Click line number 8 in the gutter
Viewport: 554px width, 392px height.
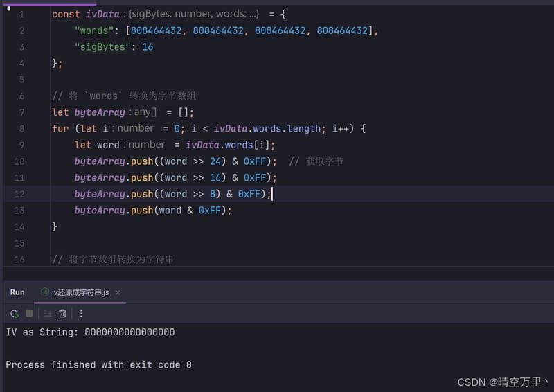[21, 129]
